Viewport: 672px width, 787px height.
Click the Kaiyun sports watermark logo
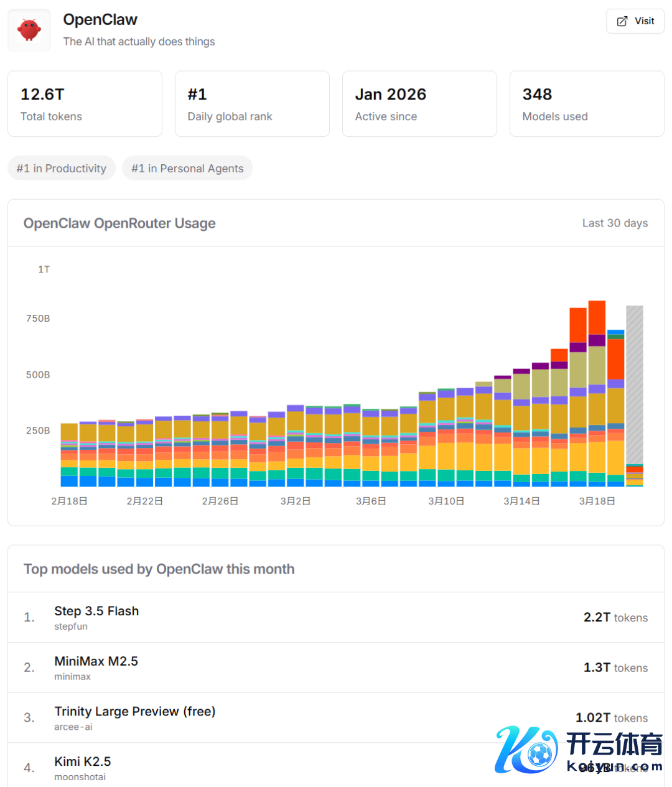point(579,750)
